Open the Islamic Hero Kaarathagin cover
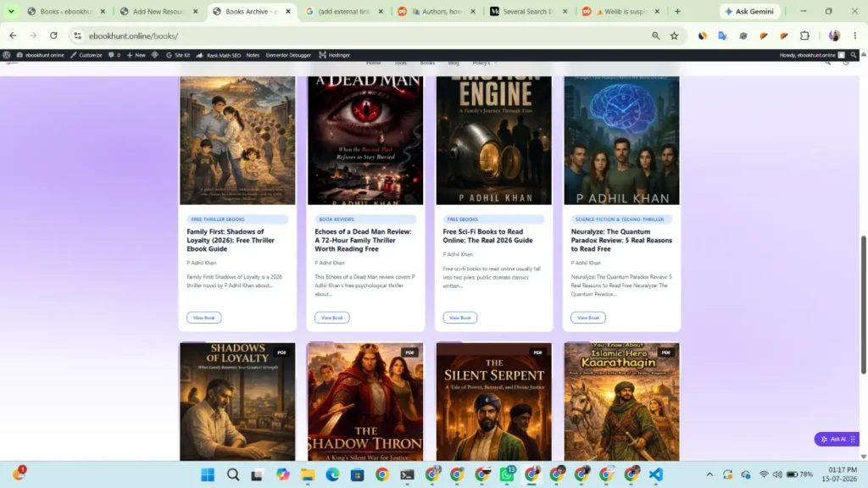Screen dimensions: 868x488 [621, 402]
